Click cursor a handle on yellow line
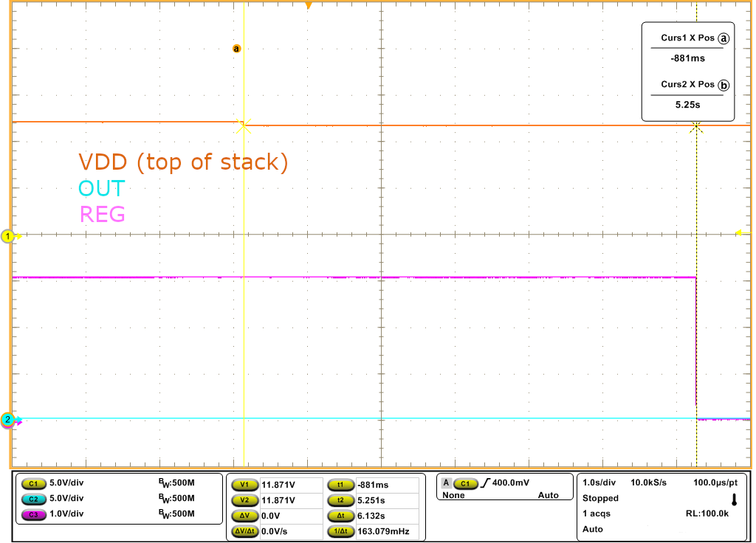This screenshot has height=543, width=756. pyautogui.click(x=237, y=49)
